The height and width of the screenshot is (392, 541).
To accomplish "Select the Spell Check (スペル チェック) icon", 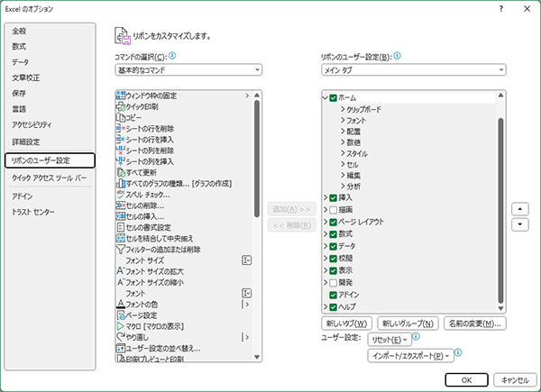I will click(121, 195).
